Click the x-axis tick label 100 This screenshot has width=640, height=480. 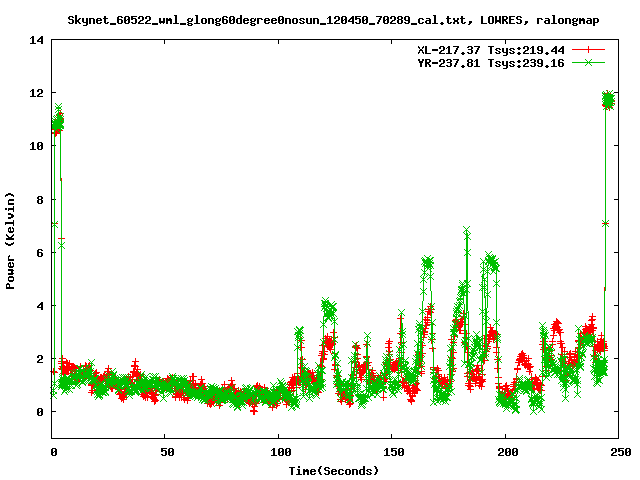click(x=280, y=452)
